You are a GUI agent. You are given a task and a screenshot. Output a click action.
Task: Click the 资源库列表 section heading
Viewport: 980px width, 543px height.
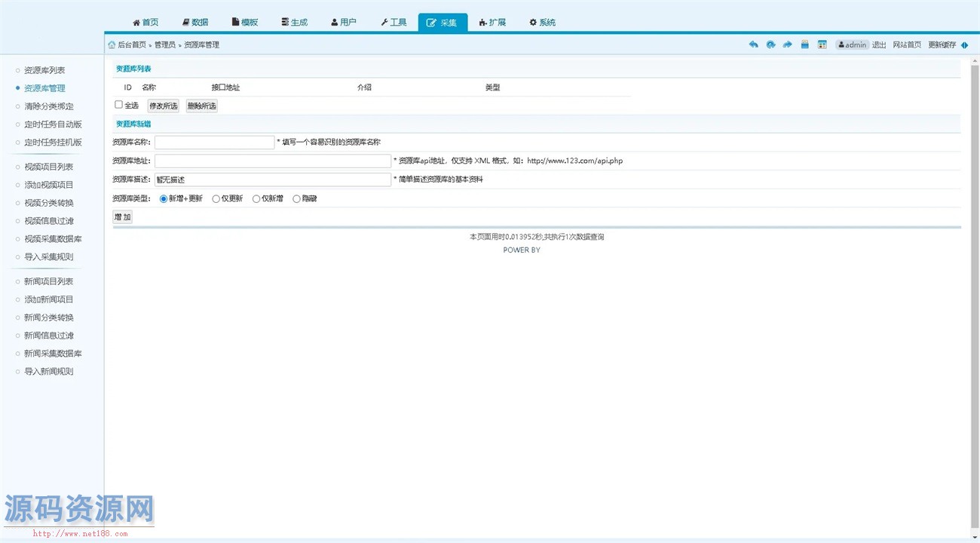point(133,69)
